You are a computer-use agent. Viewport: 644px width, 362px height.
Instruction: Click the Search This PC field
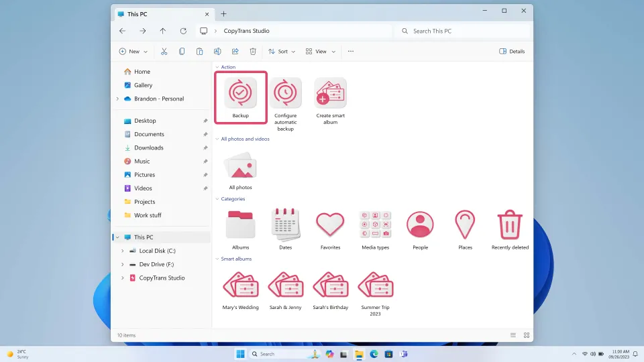coord(462,31)
